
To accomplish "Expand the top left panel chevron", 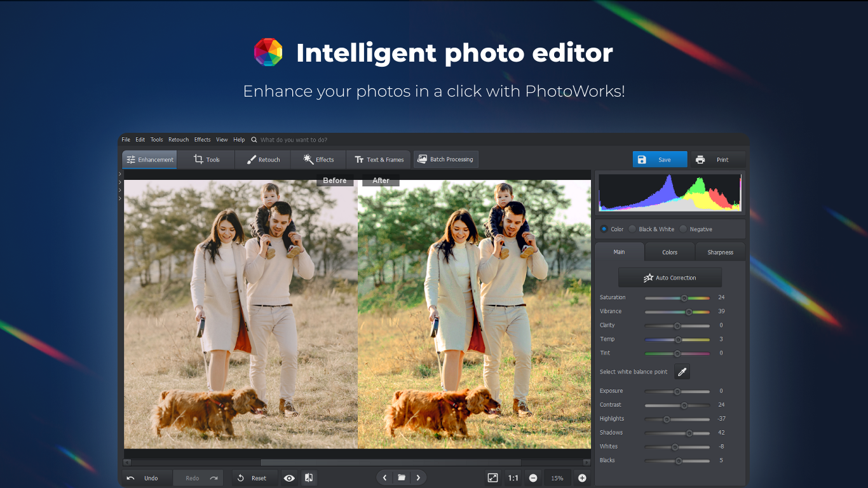I will click(120, 174).
